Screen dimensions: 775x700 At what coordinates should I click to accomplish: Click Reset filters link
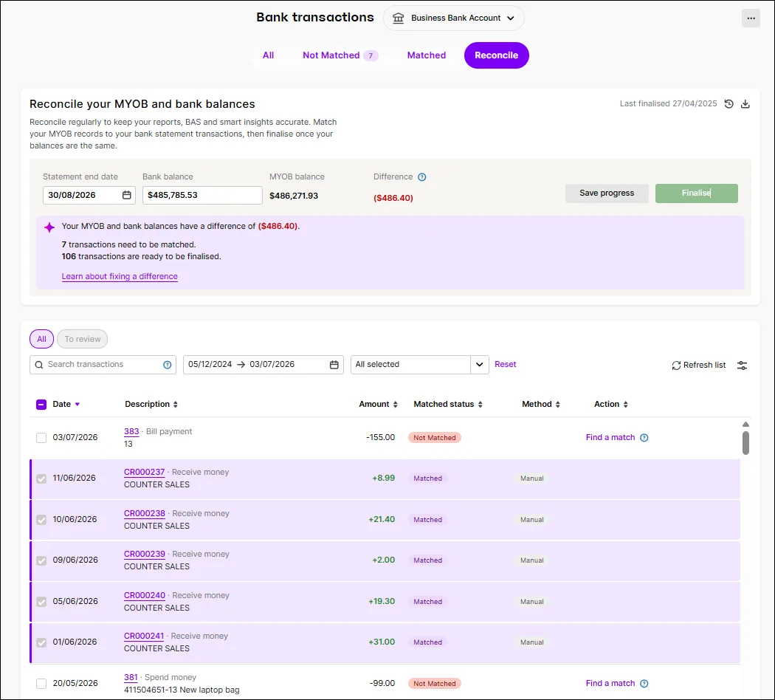click(x=505, y=364)
